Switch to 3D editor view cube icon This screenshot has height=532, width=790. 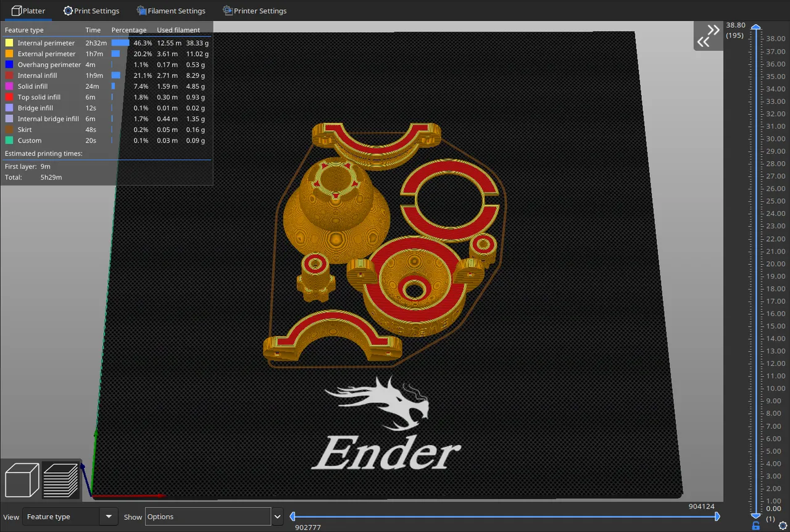point(22,480)
